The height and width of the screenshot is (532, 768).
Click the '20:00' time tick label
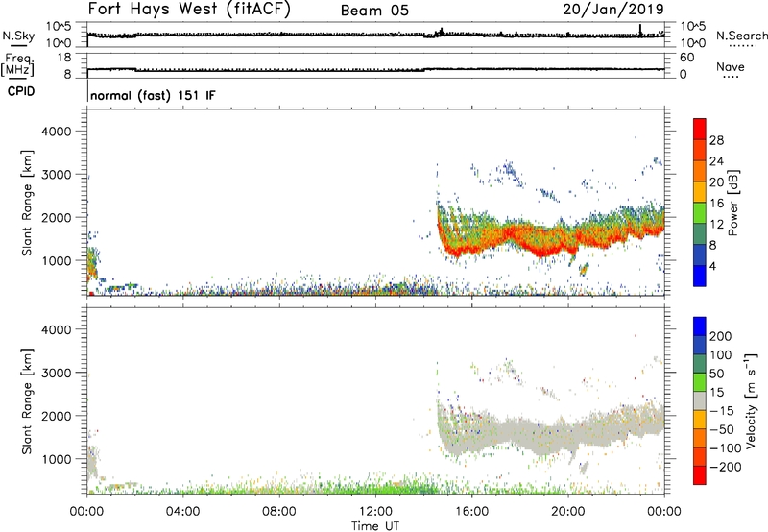(x=567, y=512)
